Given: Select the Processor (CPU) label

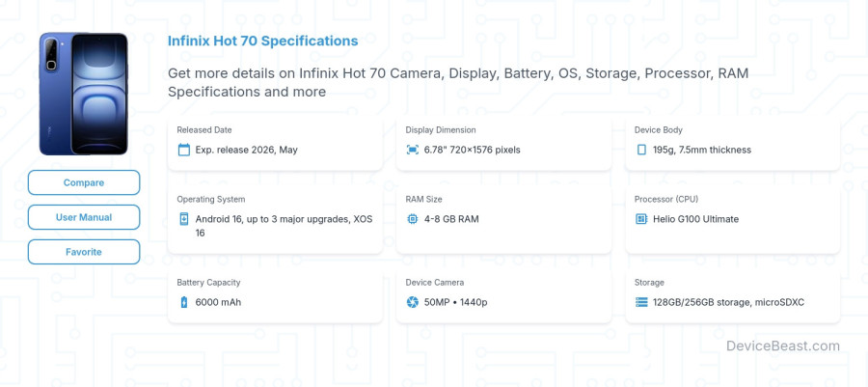Looking at the screenshot, I should [666, 200].
